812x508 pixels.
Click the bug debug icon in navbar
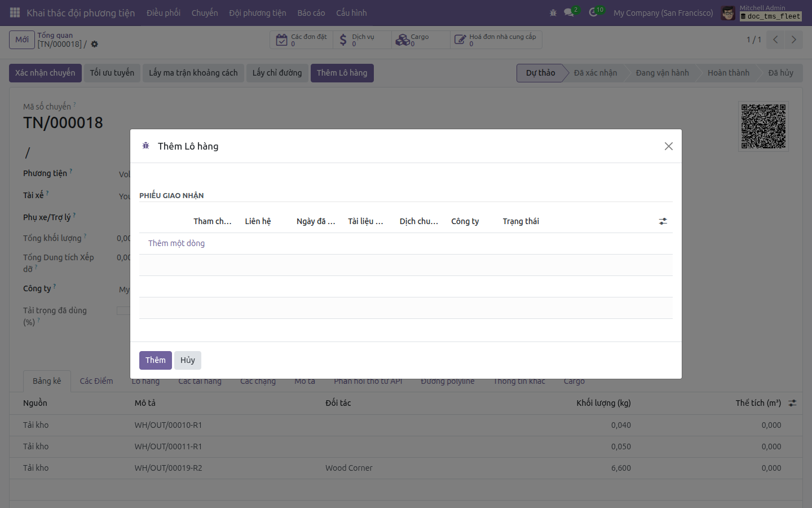(x=553, y=12)
